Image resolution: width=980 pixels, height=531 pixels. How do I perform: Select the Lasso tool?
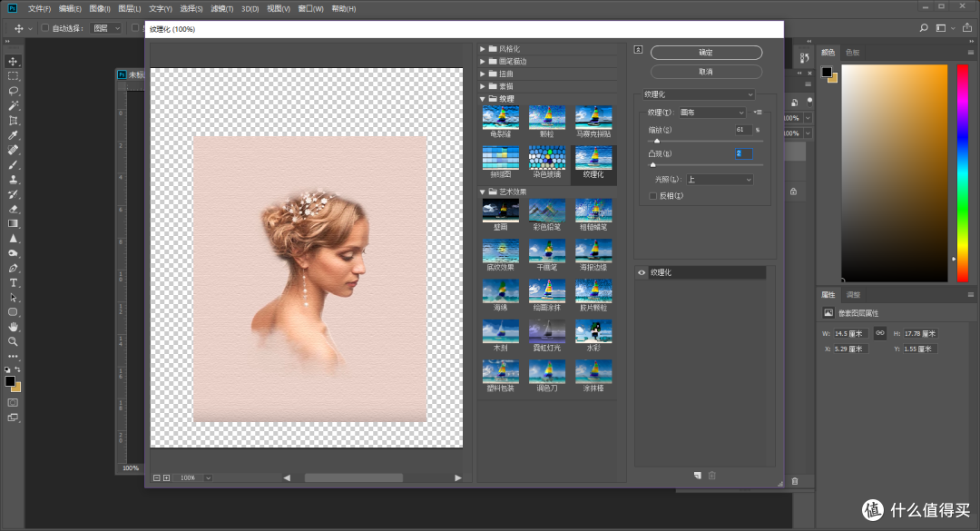(13, 91)
